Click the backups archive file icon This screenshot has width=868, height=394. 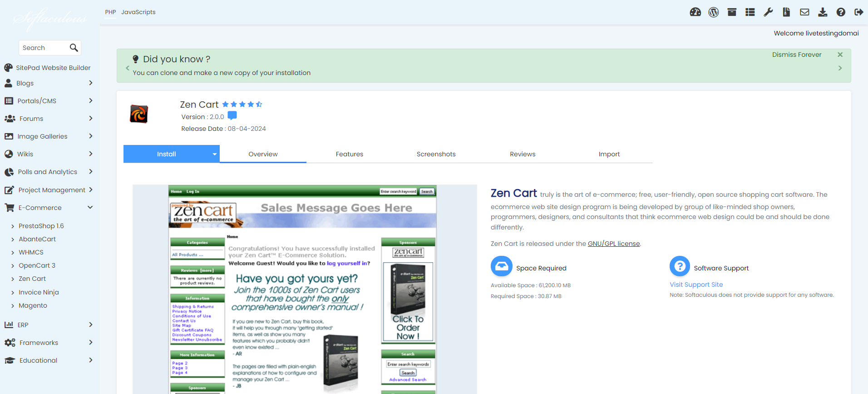tap(786, 12)
